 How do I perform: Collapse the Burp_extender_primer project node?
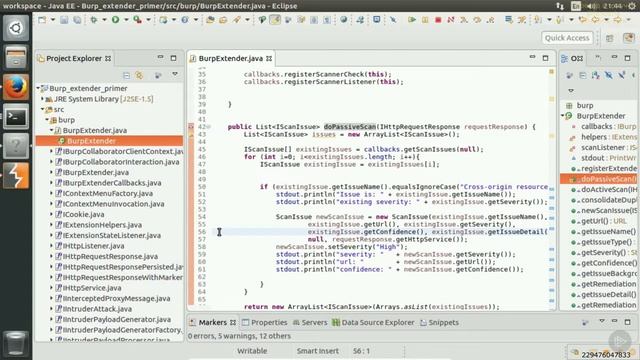(38, 88)
